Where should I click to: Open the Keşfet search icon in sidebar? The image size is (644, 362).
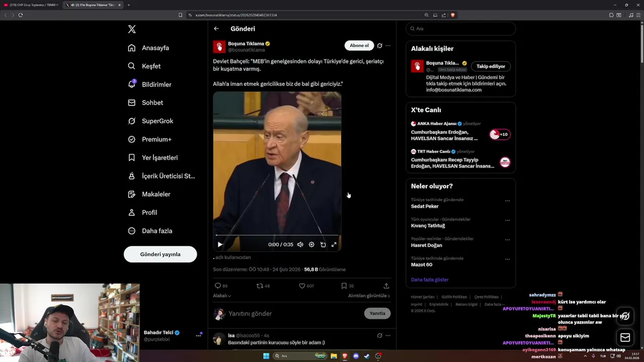(x=132, y=66)
